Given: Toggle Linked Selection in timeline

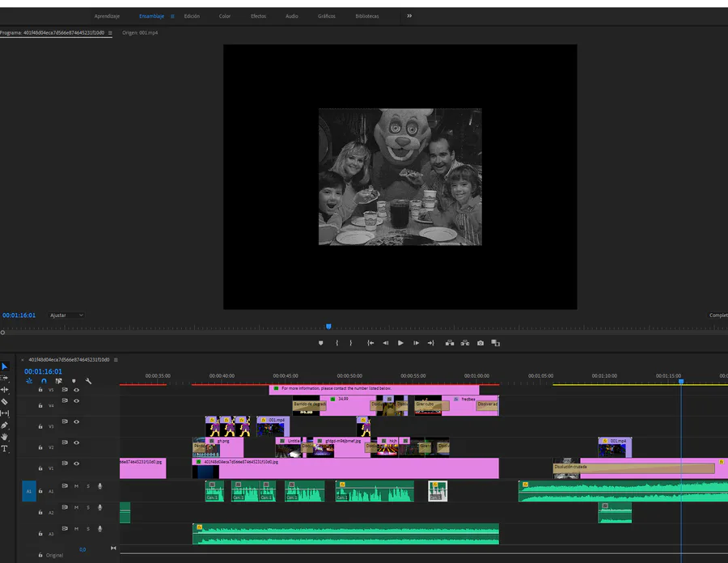Looking at the screenshot, I should click(58, 381).
